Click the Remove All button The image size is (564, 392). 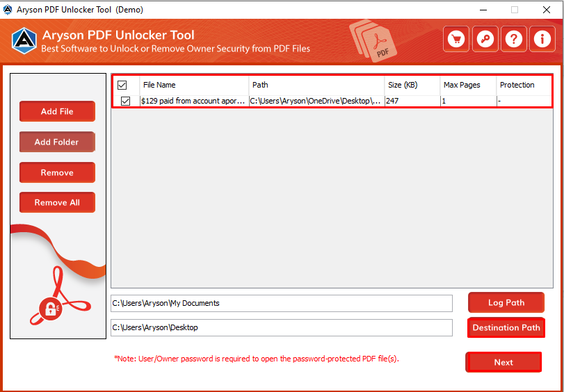click(57, 202)
